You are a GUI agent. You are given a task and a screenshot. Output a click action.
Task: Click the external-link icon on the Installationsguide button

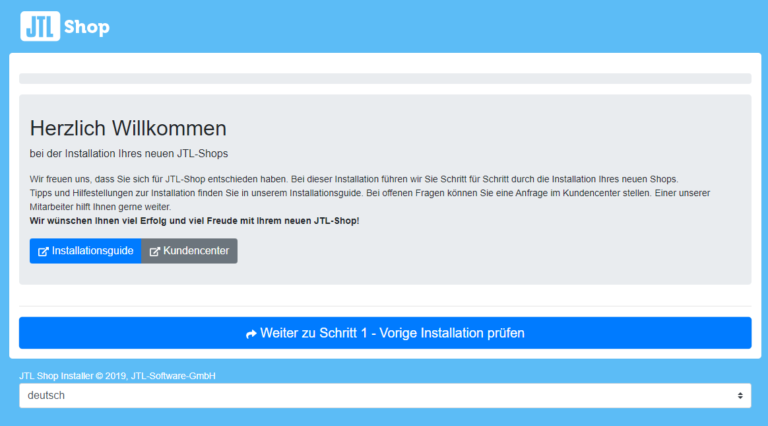43,251
